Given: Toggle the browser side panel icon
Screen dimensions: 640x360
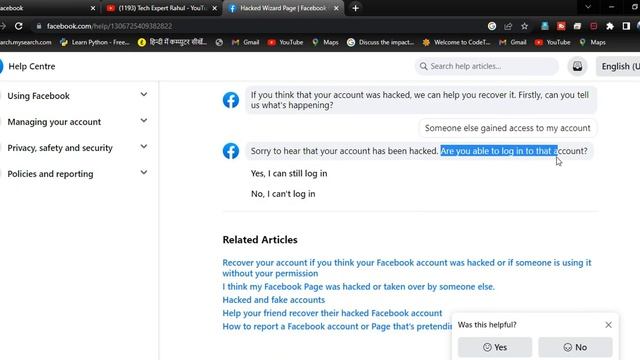Looking at the screenshot, I should click(626, 26).
